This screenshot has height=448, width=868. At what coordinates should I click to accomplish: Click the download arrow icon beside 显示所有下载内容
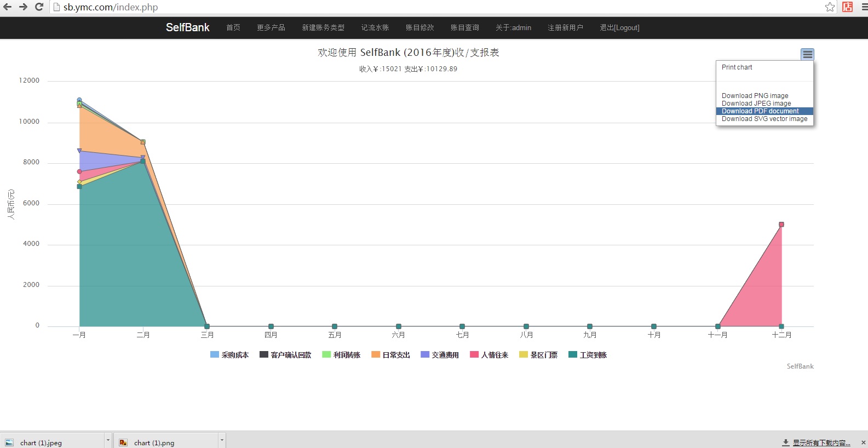pos(785,443)
